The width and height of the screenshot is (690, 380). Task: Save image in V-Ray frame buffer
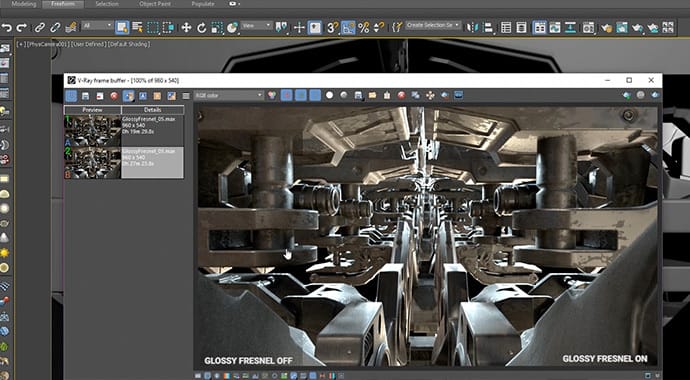(86, 95)
